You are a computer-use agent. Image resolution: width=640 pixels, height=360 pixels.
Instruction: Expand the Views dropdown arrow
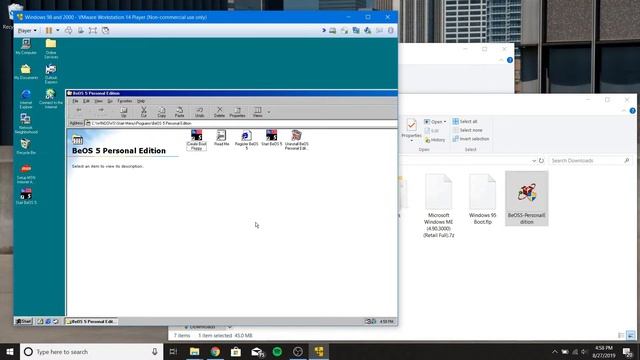269,112
